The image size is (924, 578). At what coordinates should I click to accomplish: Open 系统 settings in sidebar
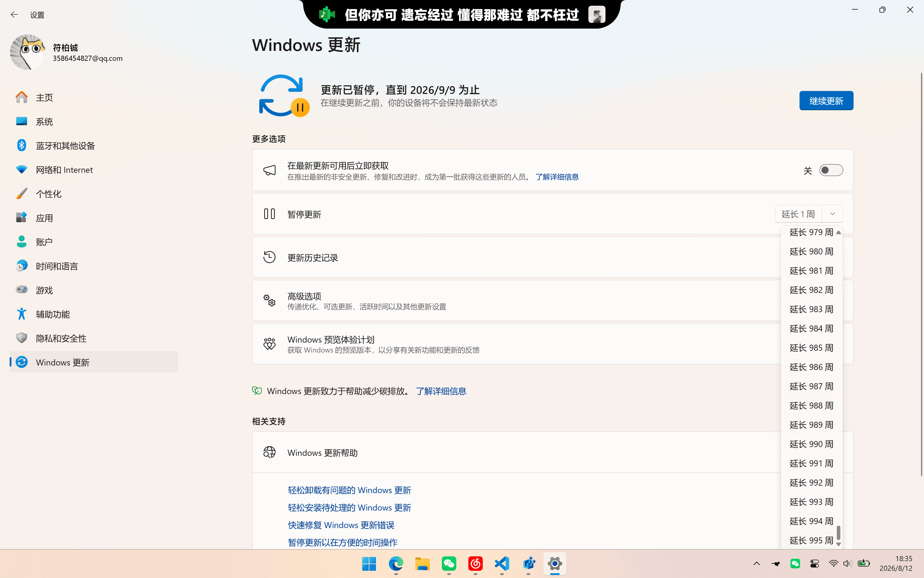[94, 122]
